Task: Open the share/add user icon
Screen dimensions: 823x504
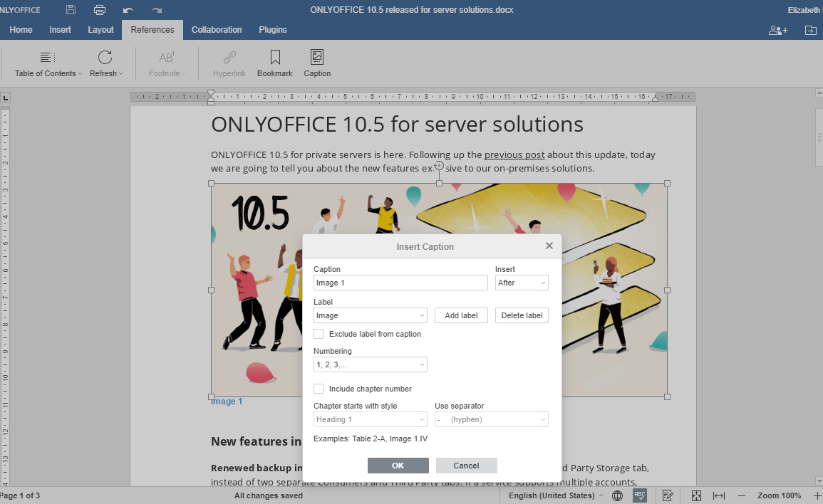Action: 777,30
